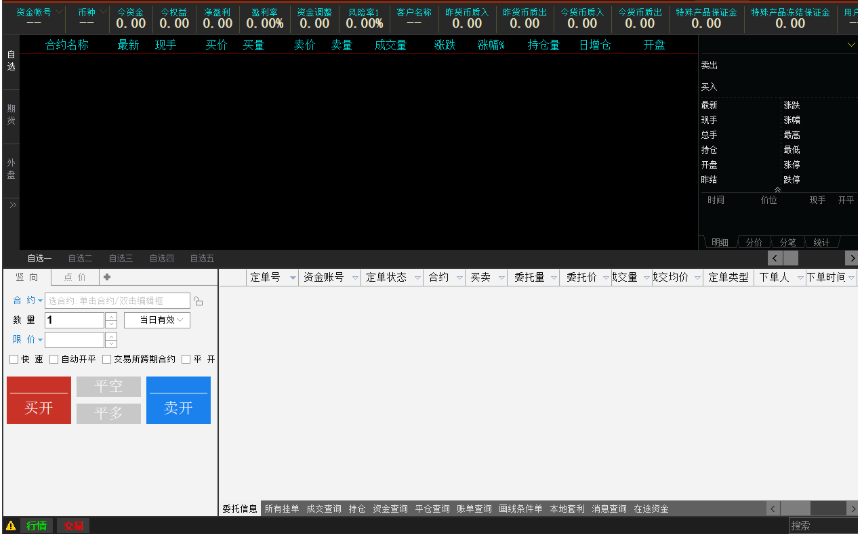Click the red 交易 status indicator
The width and height of the screenshot is (858, 534).
[x=73, y=525]
